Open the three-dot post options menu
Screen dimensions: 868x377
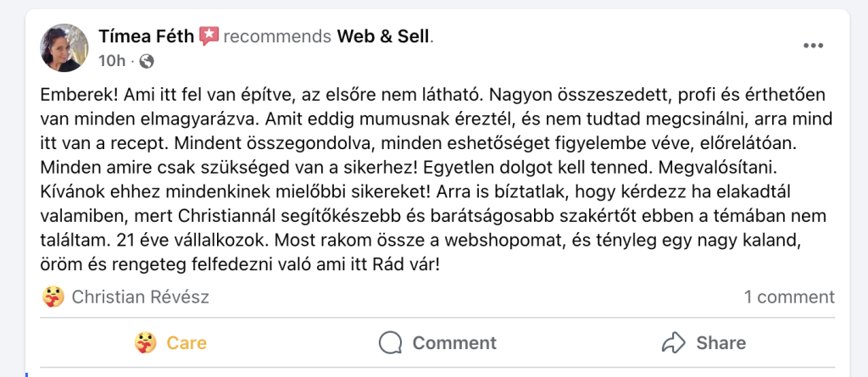(x=813, y=46)
